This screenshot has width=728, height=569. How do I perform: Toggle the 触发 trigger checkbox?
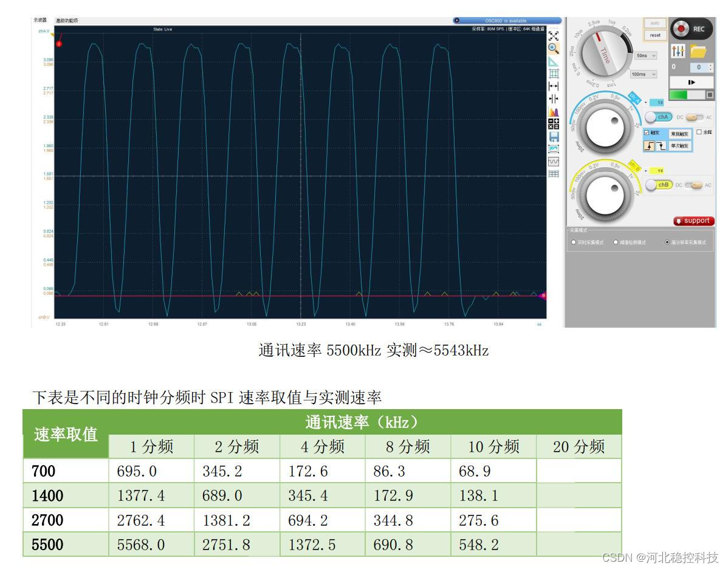(647, 133)
